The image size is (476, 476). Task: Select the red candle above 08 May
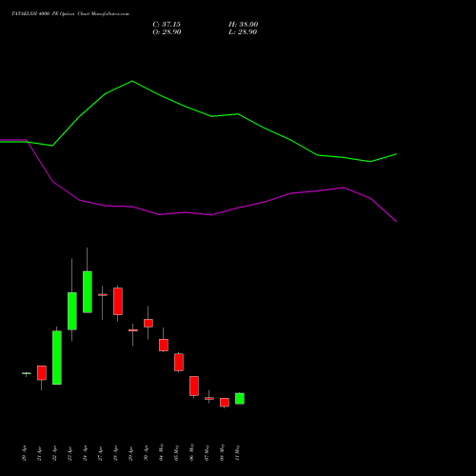(225, 403)
